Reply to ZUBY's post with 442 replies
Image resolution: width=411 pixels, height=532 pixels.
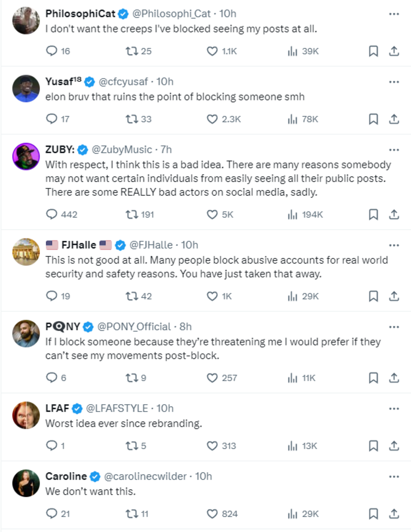pos(51,215)
